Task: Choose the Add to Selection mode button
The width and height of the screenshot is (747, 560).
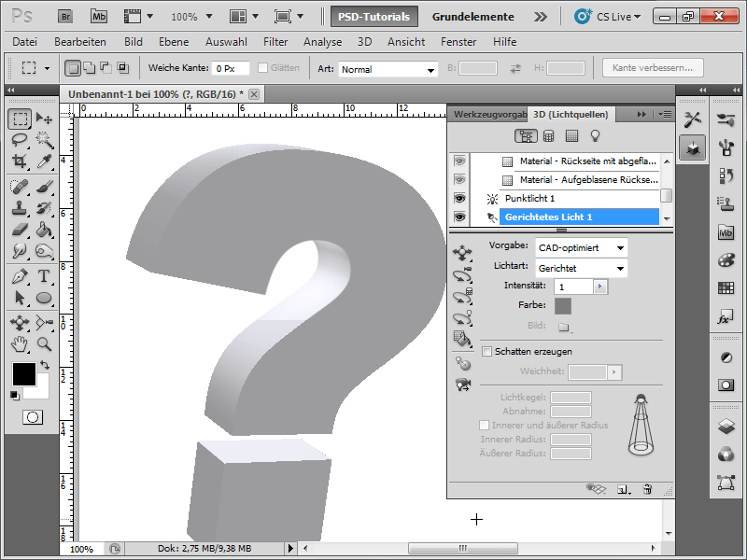Action: (90, 68)
